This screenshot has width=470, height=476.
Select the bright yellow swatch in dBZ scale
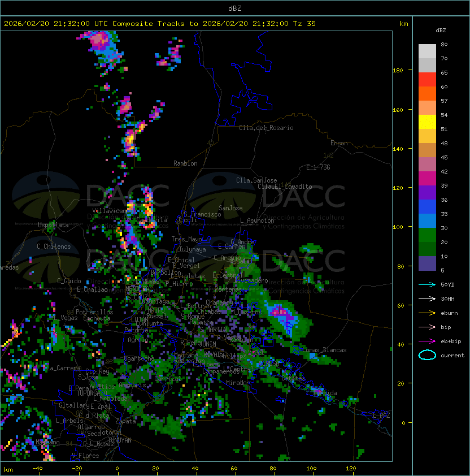click(427, 122)
